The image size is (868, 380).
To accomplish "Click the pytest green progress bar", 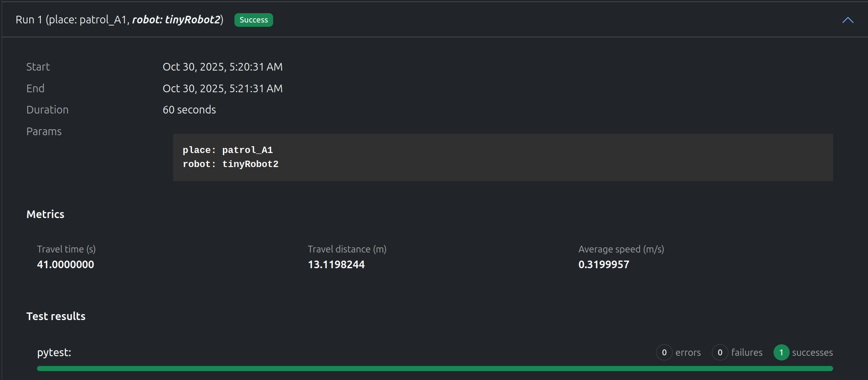I will coord(434,369).
